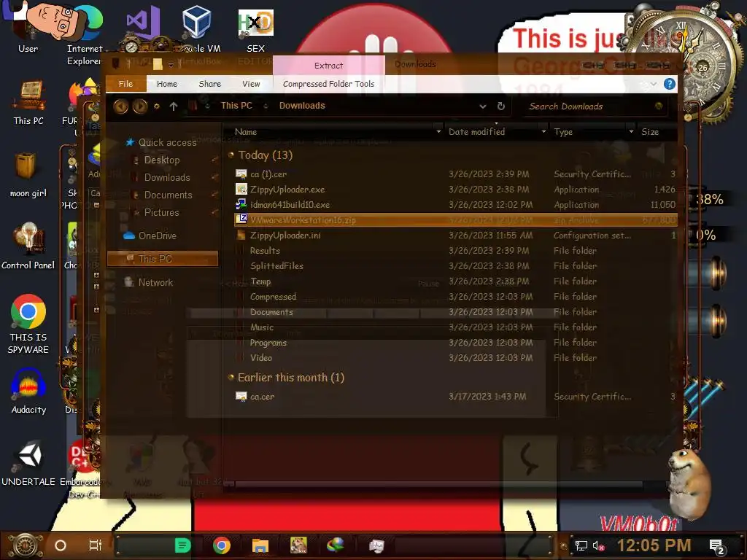The image size is (747, 560).
Task: Select Documents in navigation pane
Action: [x=168, y=195]
